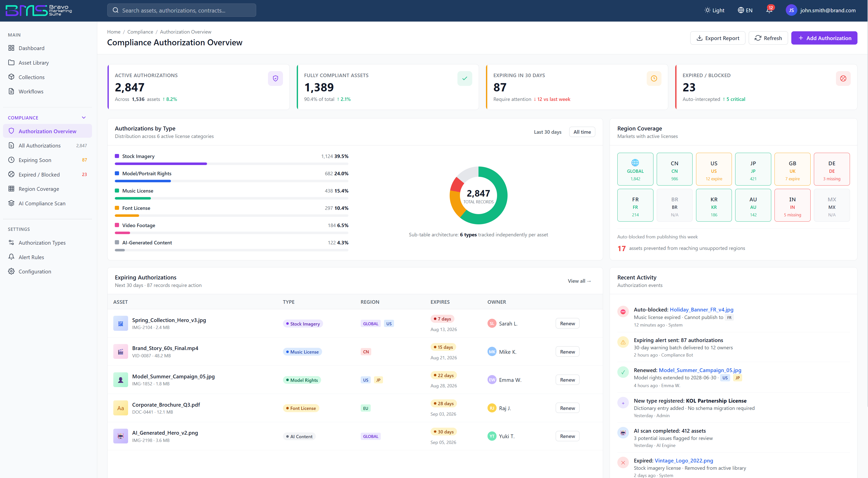868x478 pixels.
Task: Renew Brand_Story_60s_Final.mp4 authorization
Action: tap(567, 352)
